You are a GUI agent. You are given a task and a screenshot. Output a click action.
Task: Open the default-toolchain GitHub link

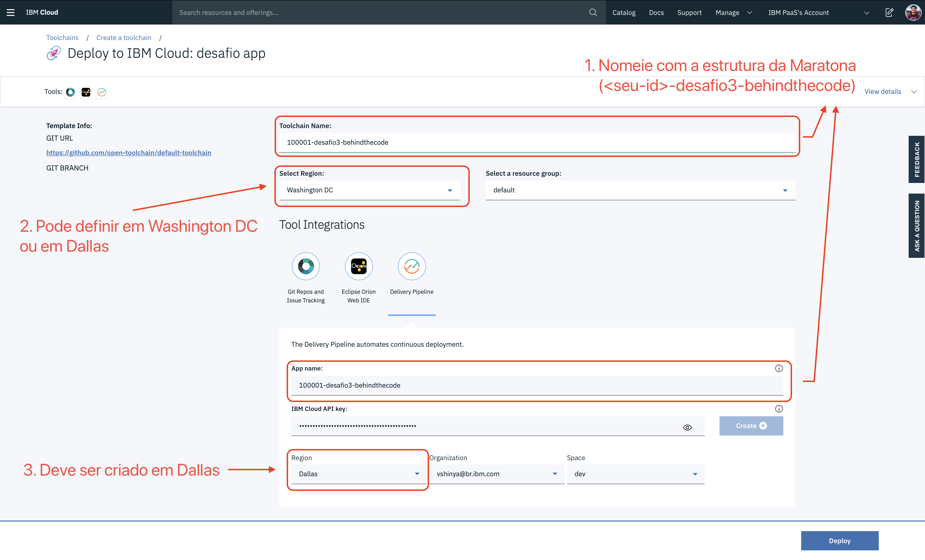click(128, 153)
